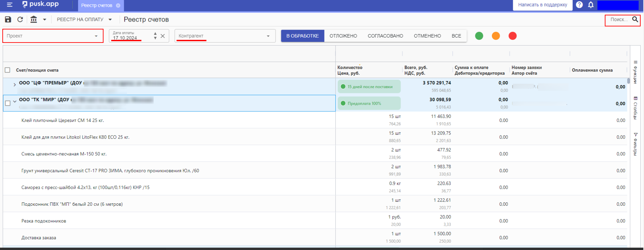Select the Согласовано filter tab
The image size is (644, 250).
385,36
